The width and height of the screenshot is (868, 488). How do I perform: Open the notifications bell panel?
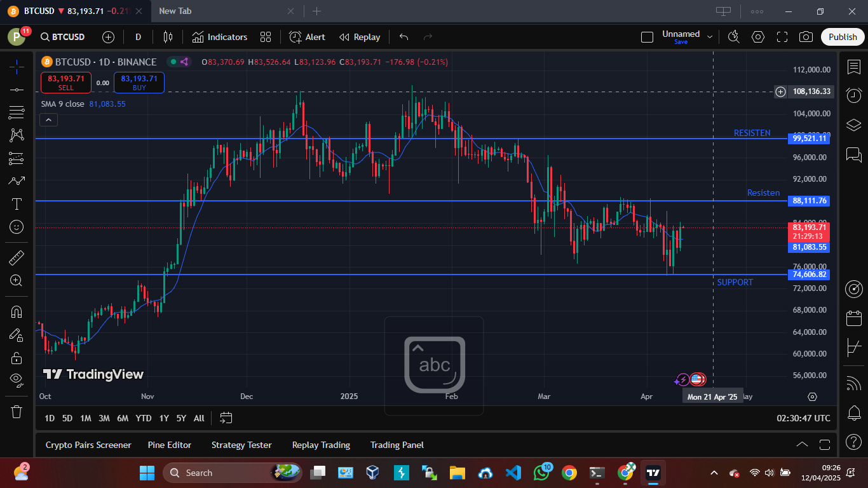point(853,413)
